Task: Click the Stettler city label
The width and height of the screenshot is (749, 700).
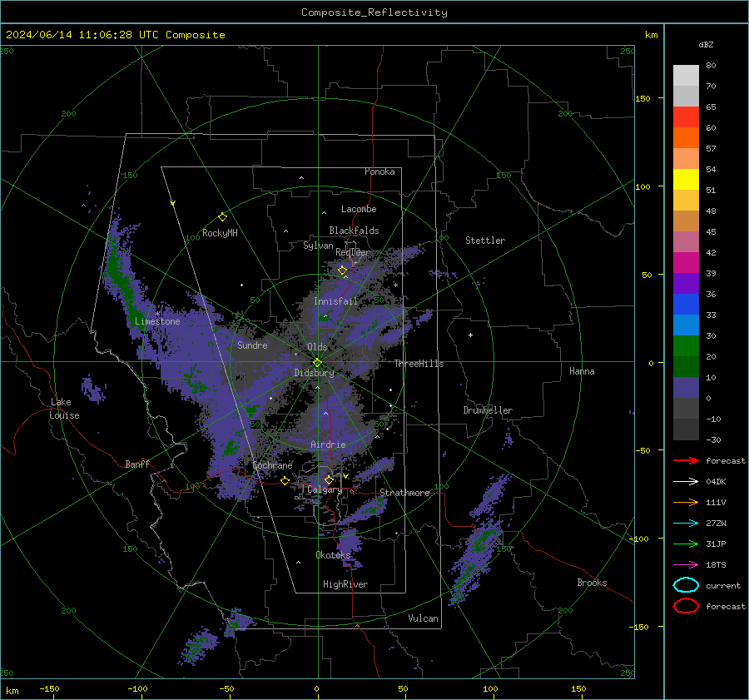Action: coord(485,241)
